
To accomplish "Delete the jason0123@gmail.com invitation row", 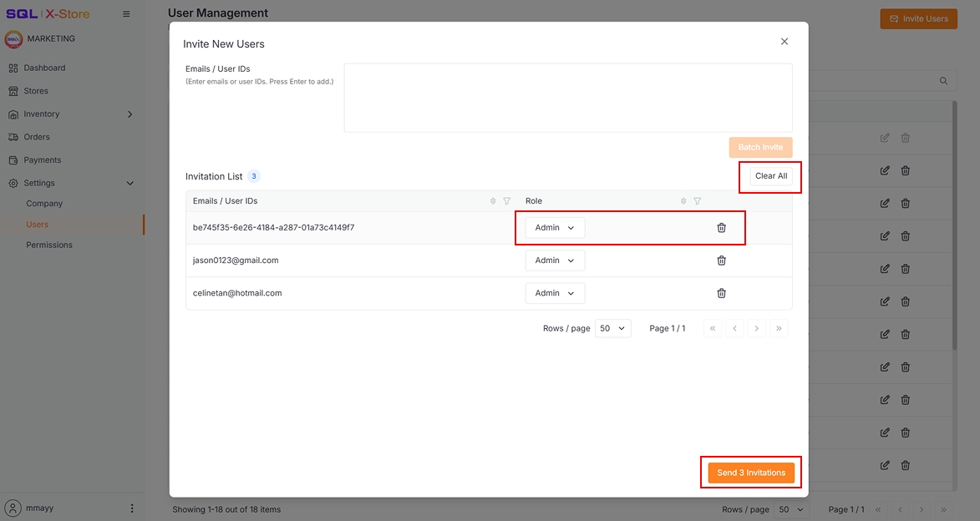I will 721,260.
